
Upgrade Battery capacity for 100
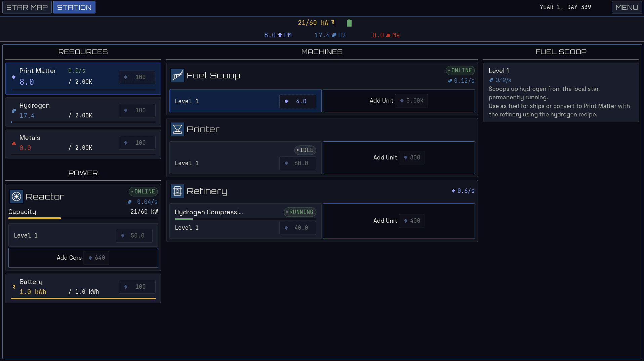click(137, 287)
